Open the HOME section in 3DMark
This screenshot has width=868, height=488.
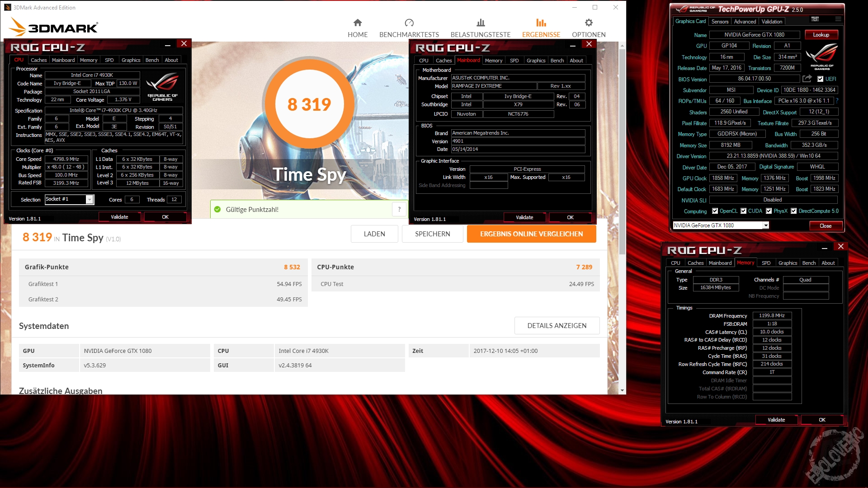point(358,28)
